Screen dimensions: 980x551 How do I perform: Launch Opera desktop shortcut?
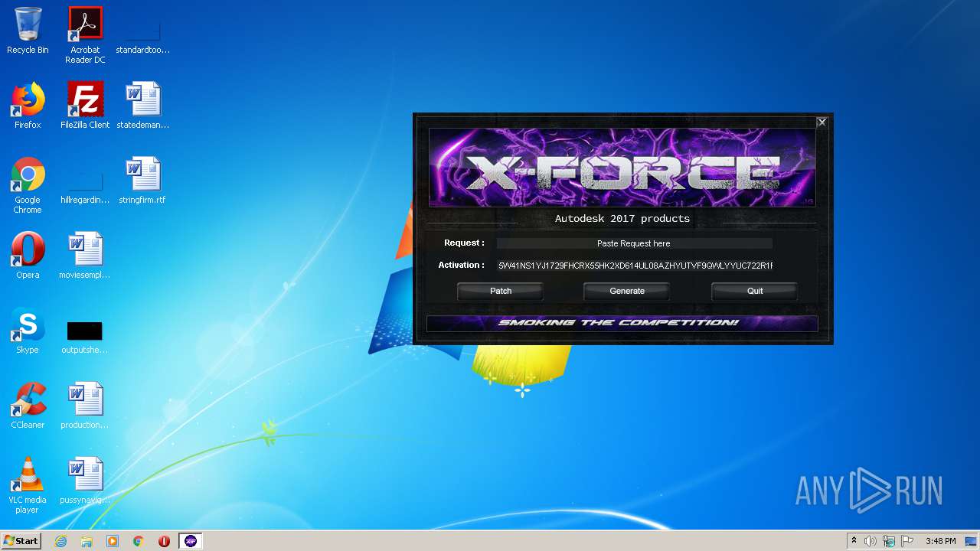pos(28,256)
